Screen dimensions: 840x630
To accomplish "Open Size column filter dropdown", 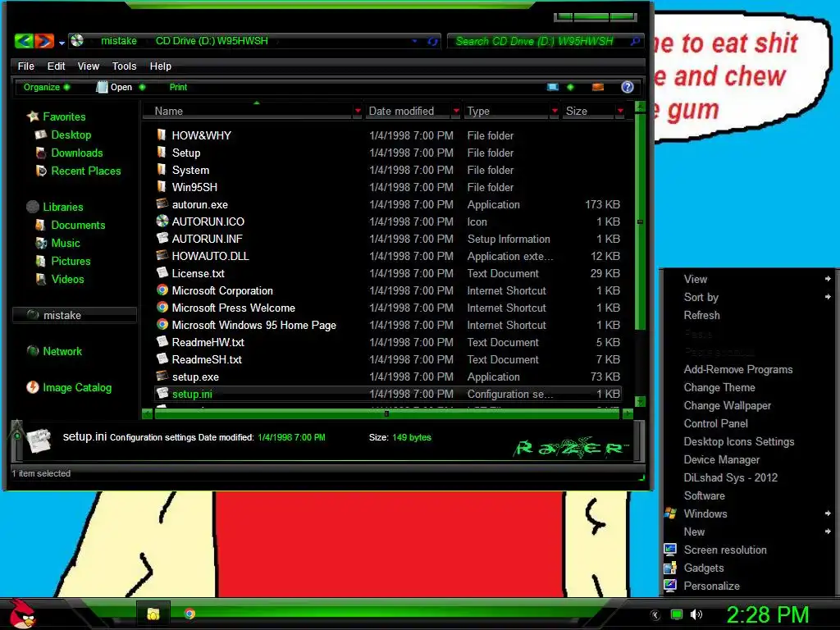I will point(620,111).
